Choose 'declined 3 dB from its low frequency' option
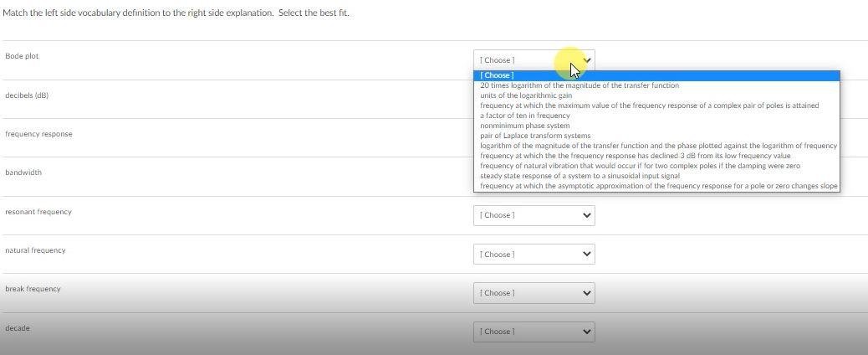This screenshot has height=355, width=868. (656, 156)
